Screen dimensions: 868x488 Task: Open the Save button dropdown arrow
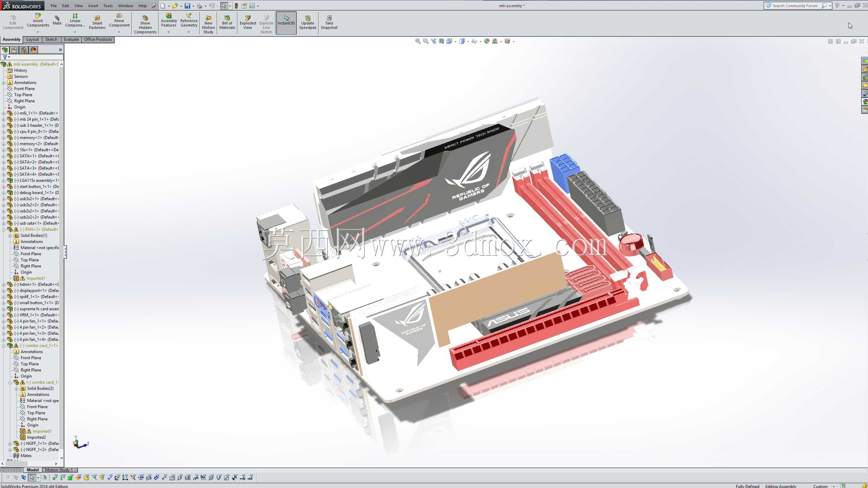pos(193,6)
